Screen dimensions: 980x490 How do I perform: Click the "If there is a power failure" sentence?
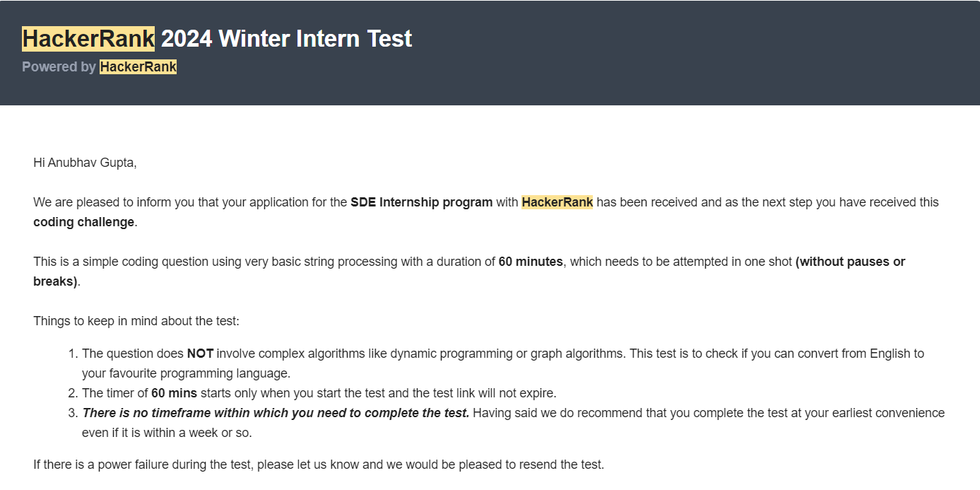tap(319, 465)
